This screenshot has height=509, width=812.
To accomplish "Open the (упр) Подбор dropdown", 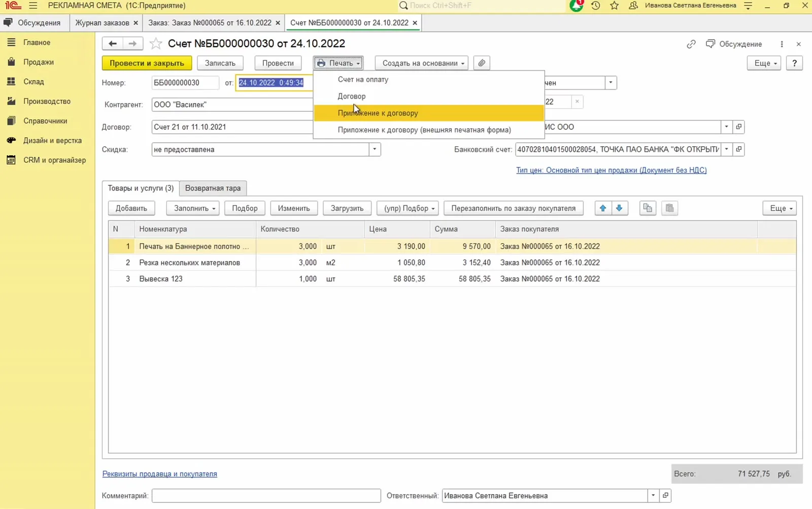I will tap(408, 208).
